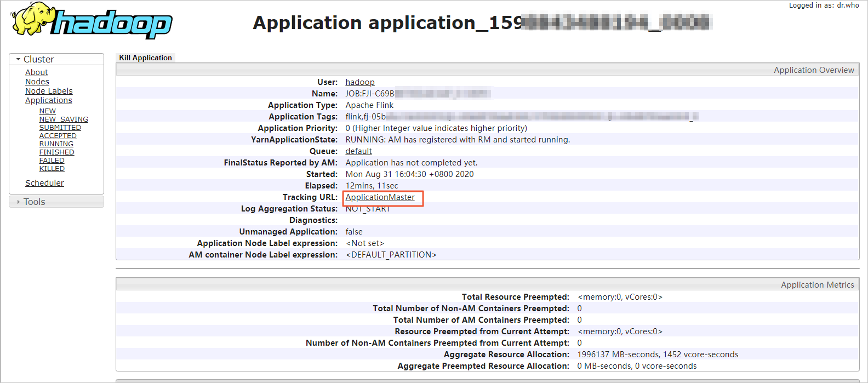Select the <DEFAULT_PARTITION> value

point(391,255)
